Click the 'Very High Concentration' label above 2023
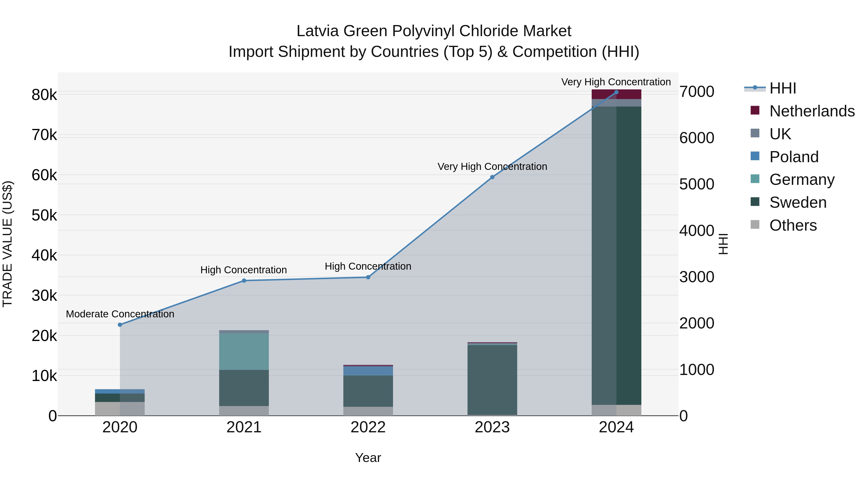The image size is (868, 488). pyautogui.click(x=492, y=166)
